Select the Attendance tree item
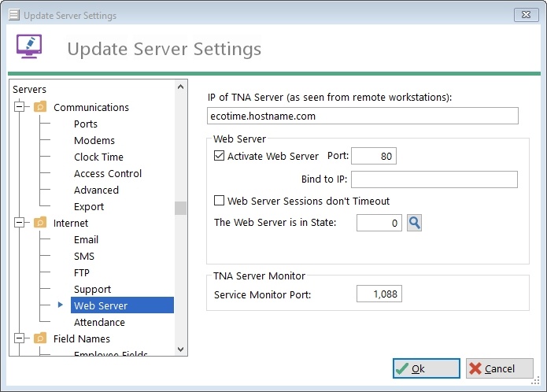 99,322
